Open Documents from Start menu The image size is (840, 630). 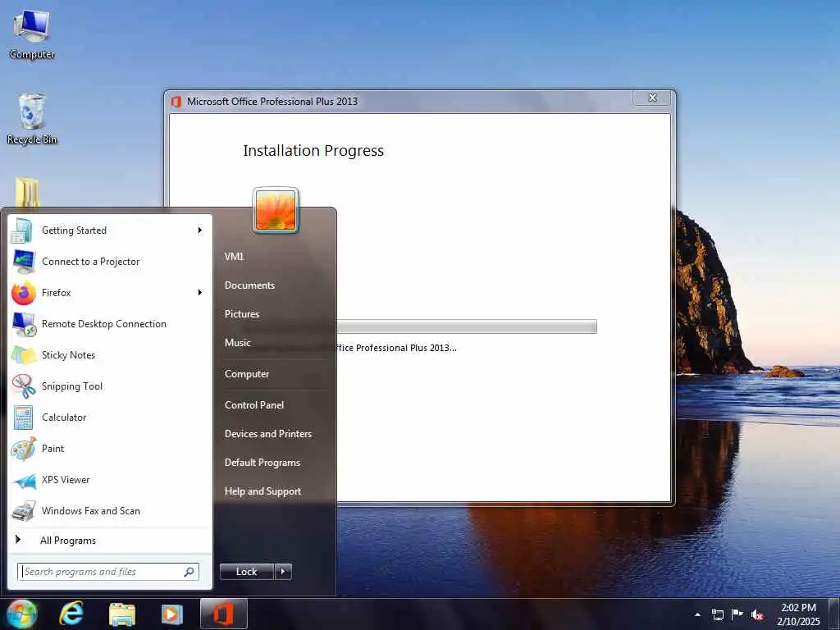tap(249, 285)
